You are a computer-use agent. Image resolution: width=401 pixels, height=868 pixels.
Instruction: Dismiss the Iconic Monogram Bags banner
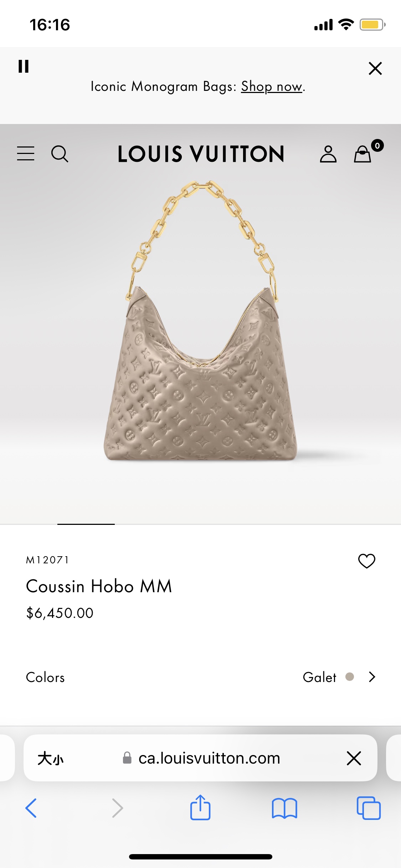[375, 68]
